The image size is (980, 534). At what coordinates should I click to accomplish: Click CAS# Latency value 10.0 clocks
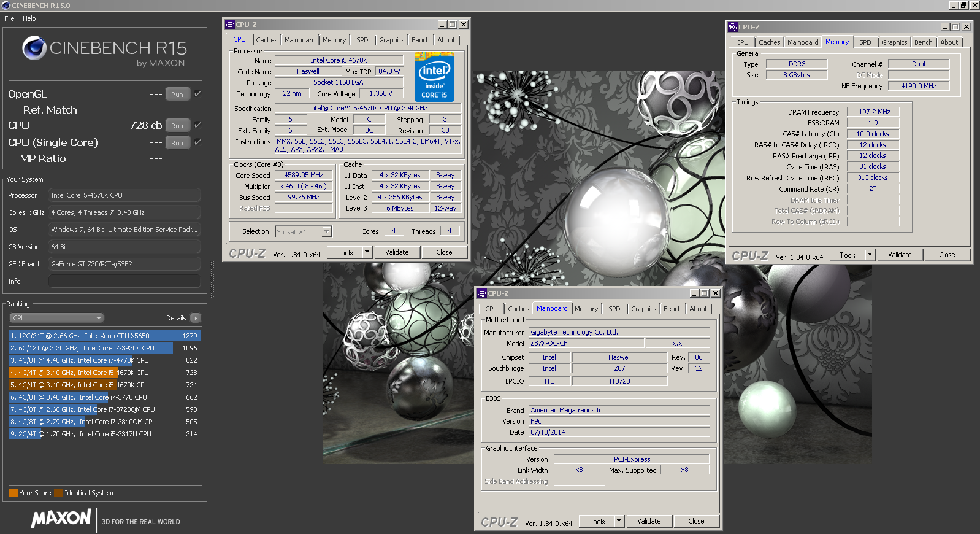tap(873, 134)
